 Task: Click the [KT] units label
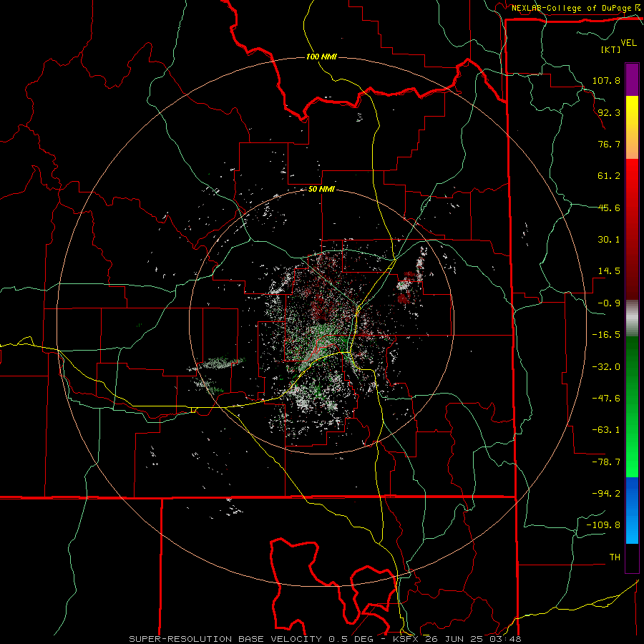pyautogui.click(x=611, y=49)
